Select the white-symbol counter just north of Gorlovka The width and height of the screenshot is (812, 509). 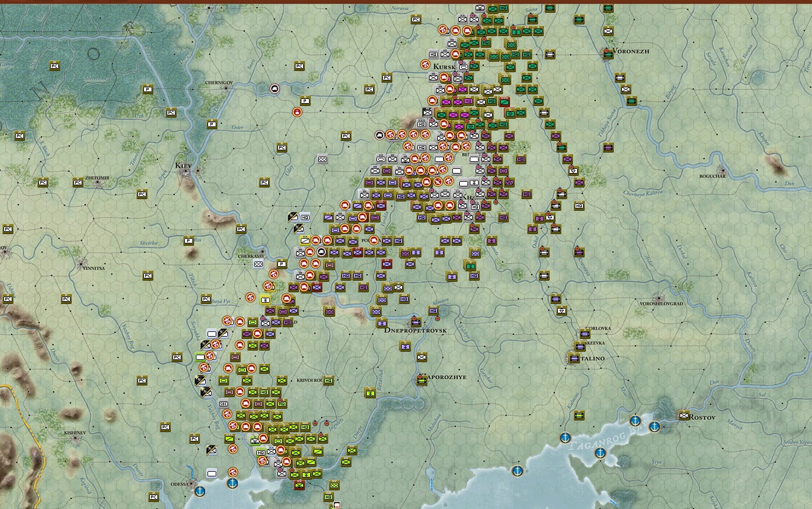(x=561, y=310)
